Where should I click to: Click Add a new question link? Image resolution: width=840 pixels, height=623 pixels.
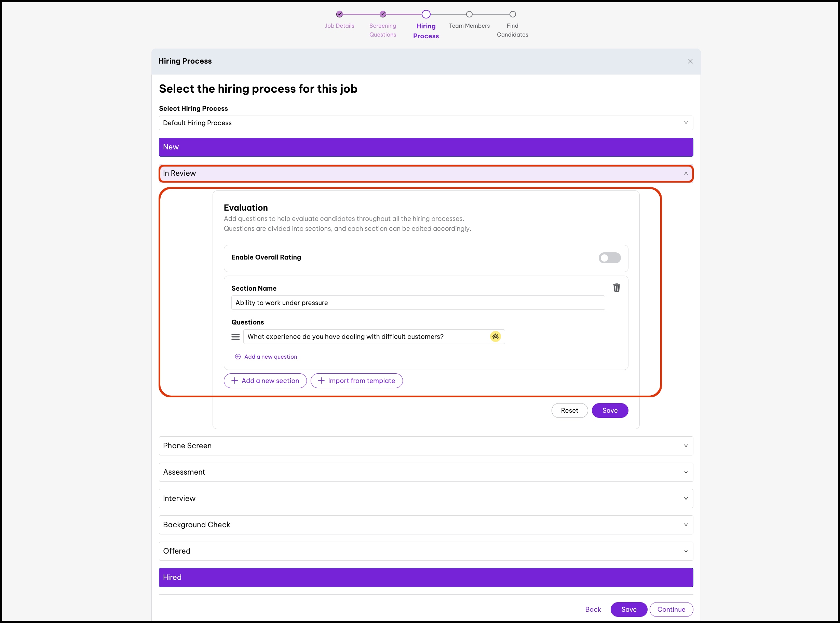270,357
